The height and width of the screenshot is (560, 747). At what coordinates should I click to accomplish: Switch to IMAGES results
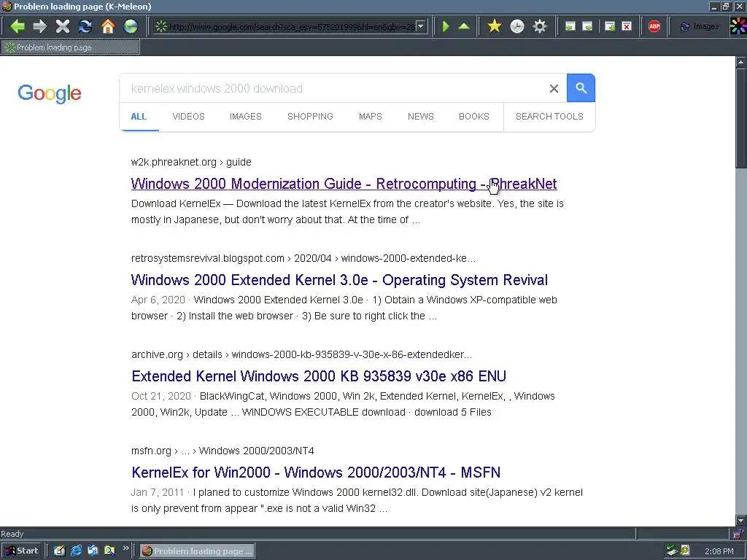(246, 117)
